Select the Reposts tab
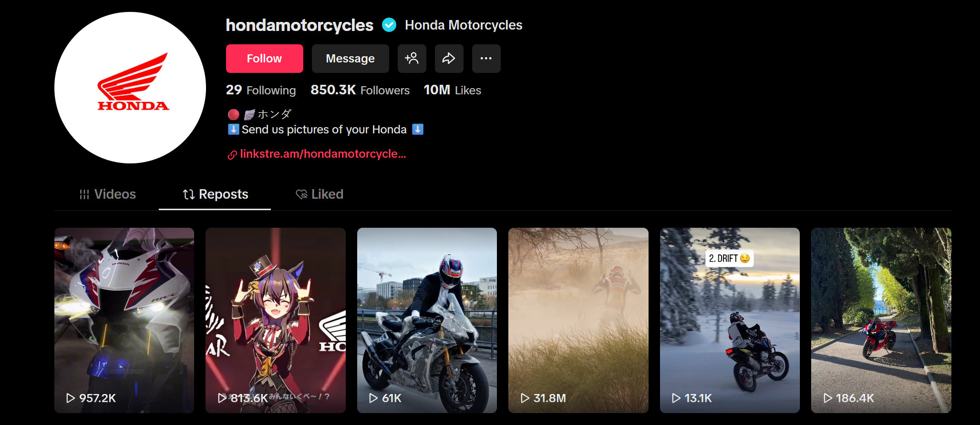The height and width of the screenshot is (425, 980). click(215, 194)
